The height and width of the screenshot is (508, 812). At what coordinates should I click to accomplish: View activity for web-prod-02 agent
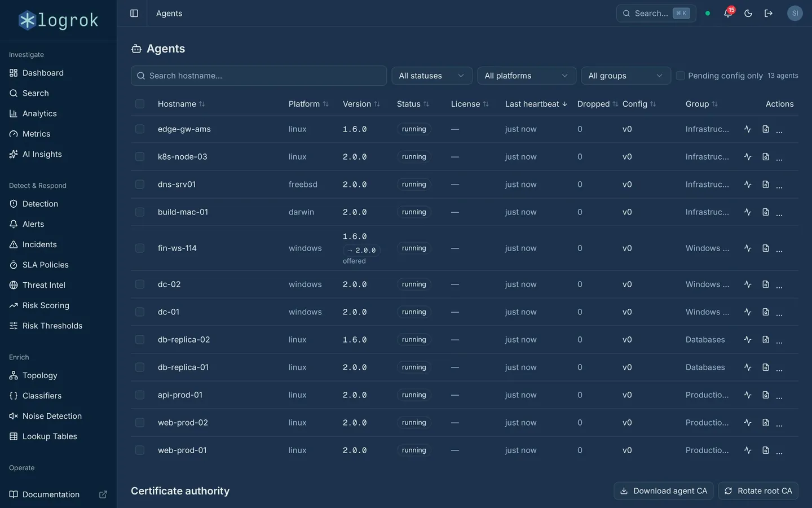(748, 423)
